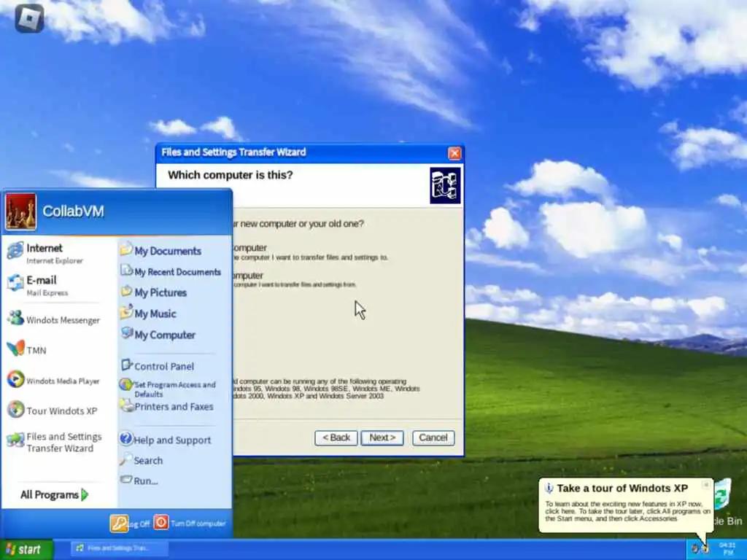Open Files and Settings Transfer Wizard icon
The image size is (747, 560).
[x=15, y=440]
